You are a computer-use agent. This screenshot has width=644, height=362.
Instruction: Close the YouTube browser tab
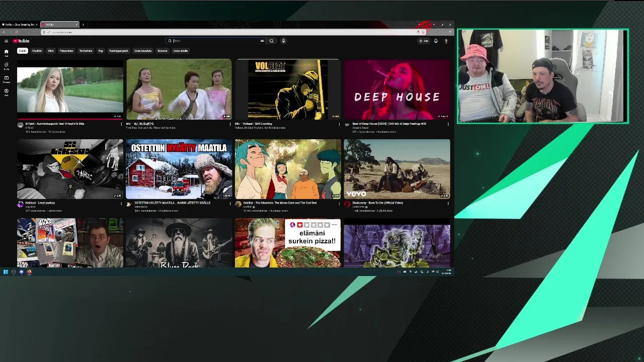(x=76, y=25)
